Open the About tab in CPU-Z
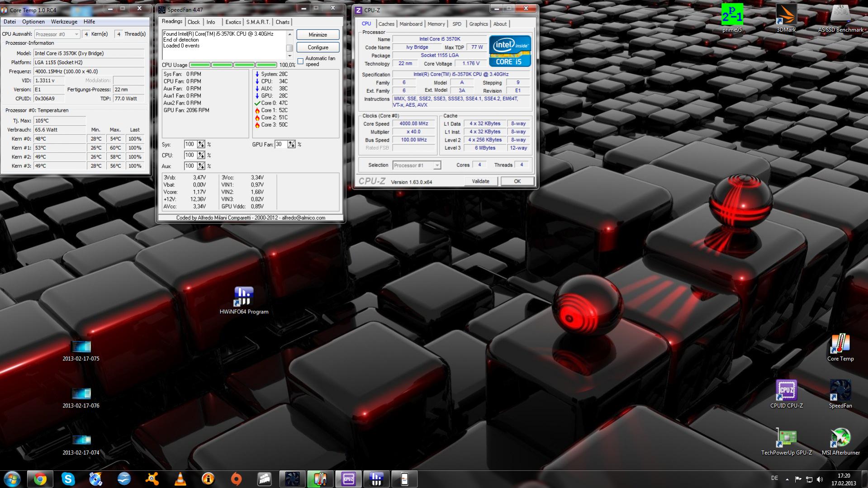 (x=500, y=24)
